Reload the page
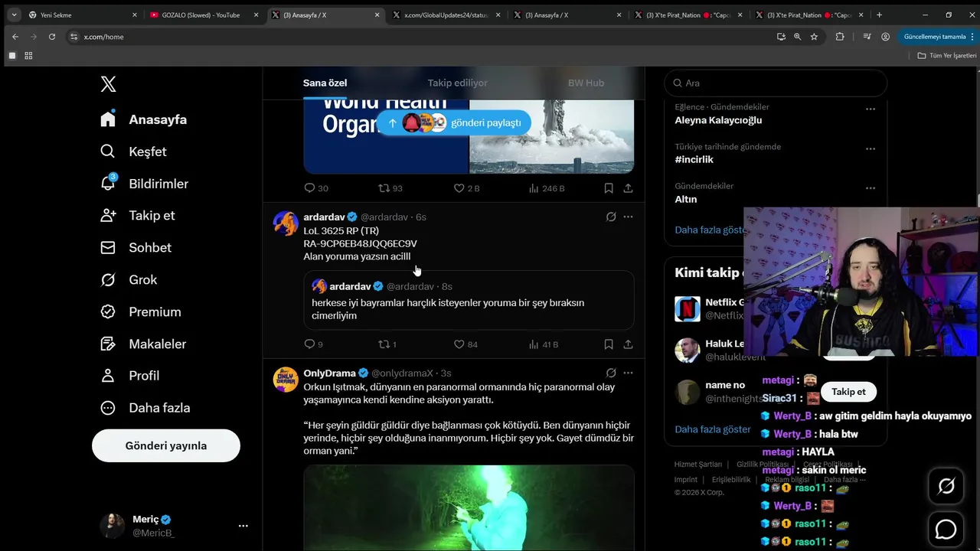 click(x=52, y=37)
